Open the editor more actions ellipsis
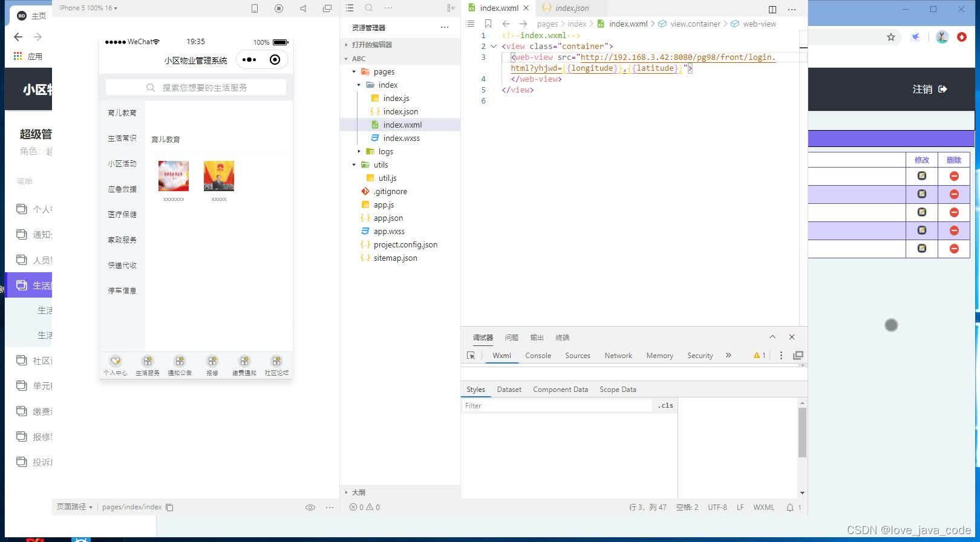 pos(792,9)
